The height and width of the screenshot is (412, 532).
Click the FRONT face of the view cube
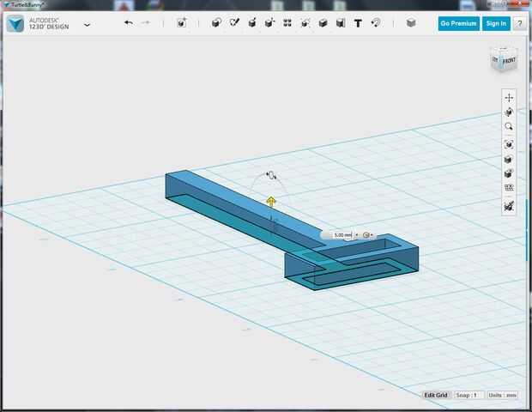click(510, 61)
